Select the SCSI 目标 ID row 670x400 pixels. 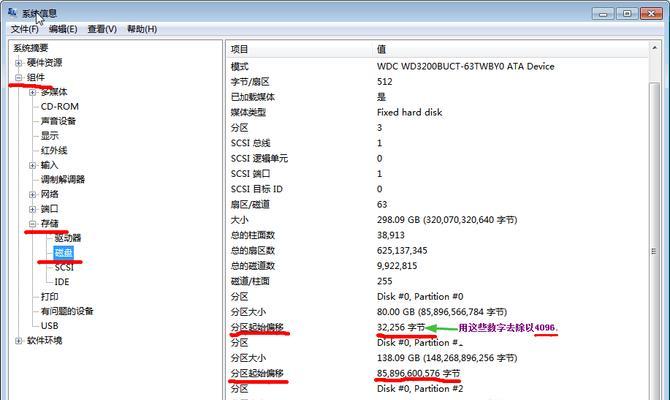coord(437,189)
